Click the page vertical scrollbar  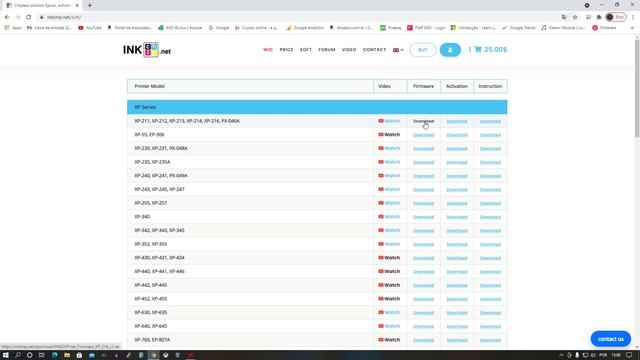click(637, 89)
